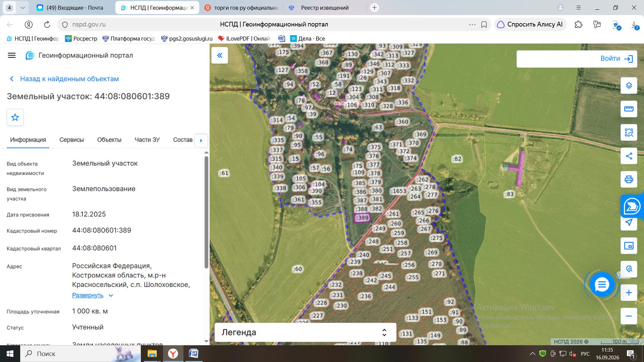Click the info panel vertical scrollbar
The image size is (644, 362).
pyautogui.click(x=207, y=212)
